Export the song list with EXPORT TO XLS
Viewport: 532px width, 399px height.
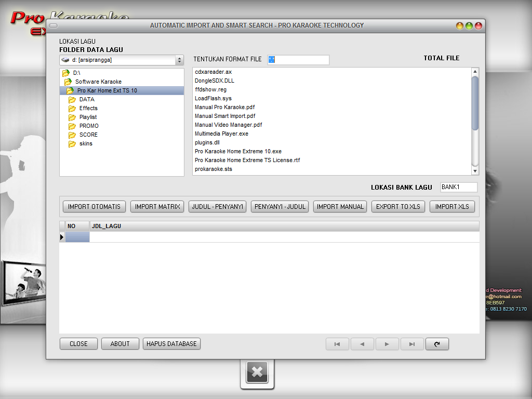pos(398,207)
